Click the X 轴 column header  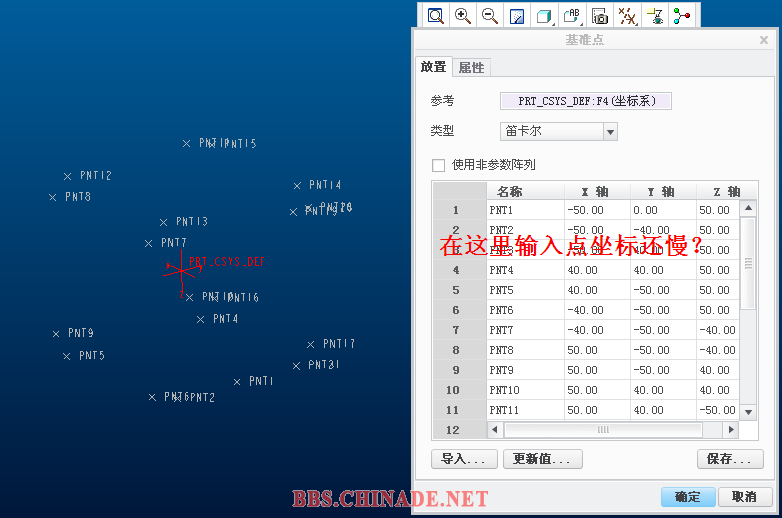pos(597,191)
